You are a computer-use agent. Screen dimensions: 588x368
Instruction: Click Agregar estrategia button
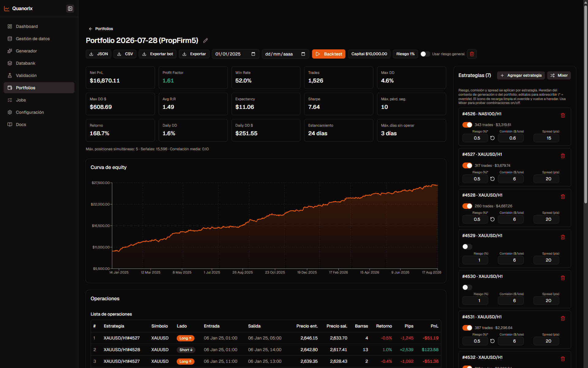[x=521, y=75]
